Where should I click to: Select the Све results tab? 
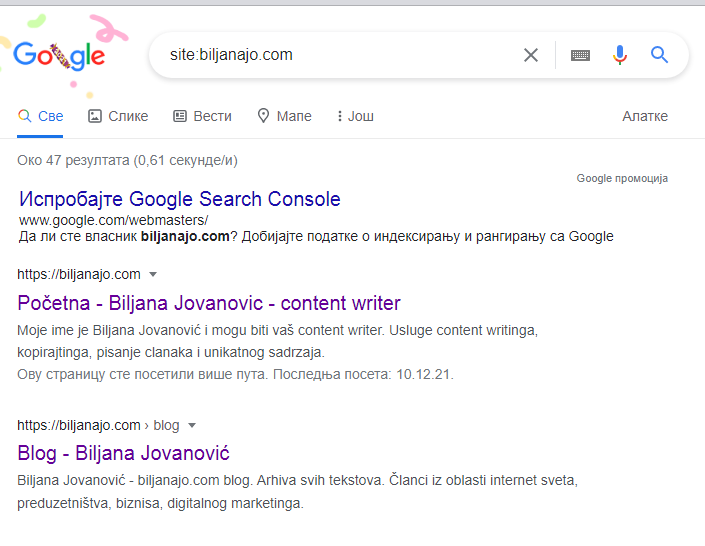tap(40, 116)
